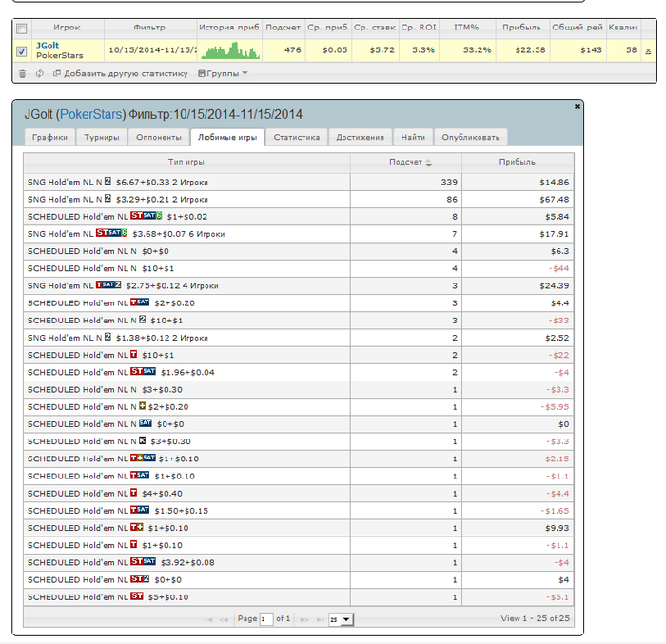The width and height of the screenshot is (666, 644).
Task: Sort by the Тип игры column header
Action: click(x=186, y=162)
